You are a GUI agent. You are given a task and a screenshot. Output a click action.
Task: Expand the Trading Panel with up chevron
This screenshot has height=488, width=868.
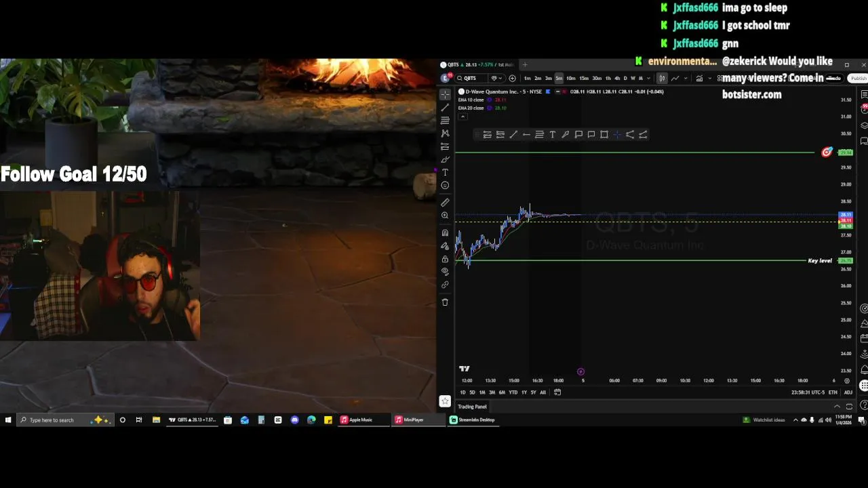pos(837,407)
